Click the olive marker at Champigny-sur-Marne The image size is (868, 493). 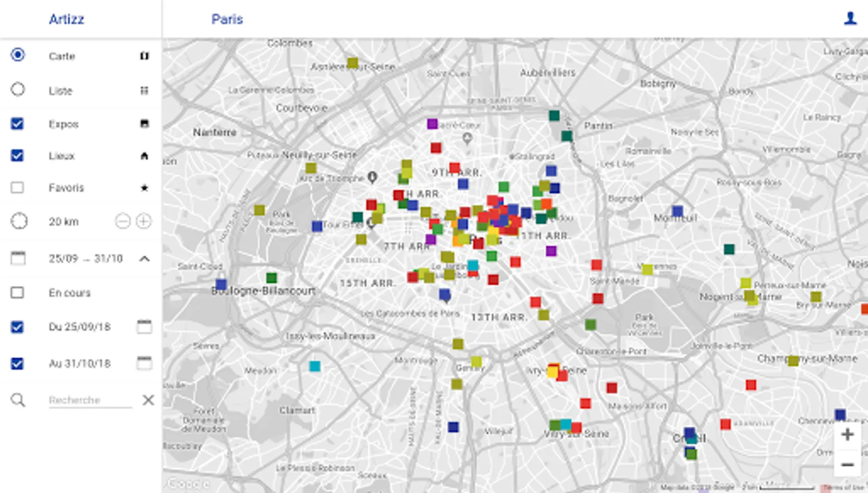(793, 360)
